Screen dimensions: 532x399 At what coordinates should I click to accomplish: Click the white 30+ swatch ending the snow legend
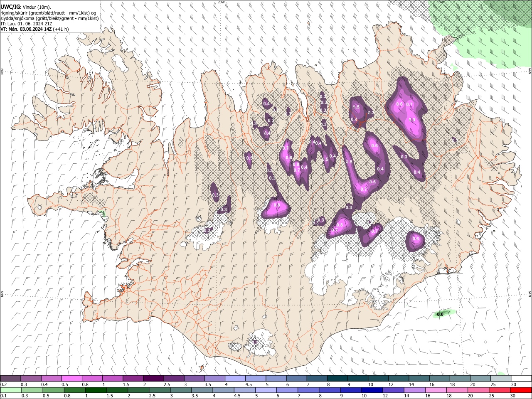[x=521, y=379]
